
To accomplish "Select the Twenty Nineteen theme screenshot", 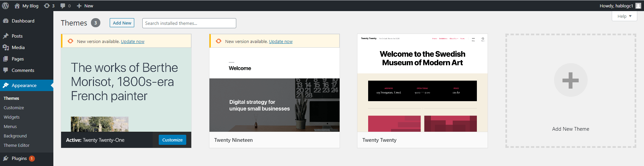I will (x=275, y=89).
